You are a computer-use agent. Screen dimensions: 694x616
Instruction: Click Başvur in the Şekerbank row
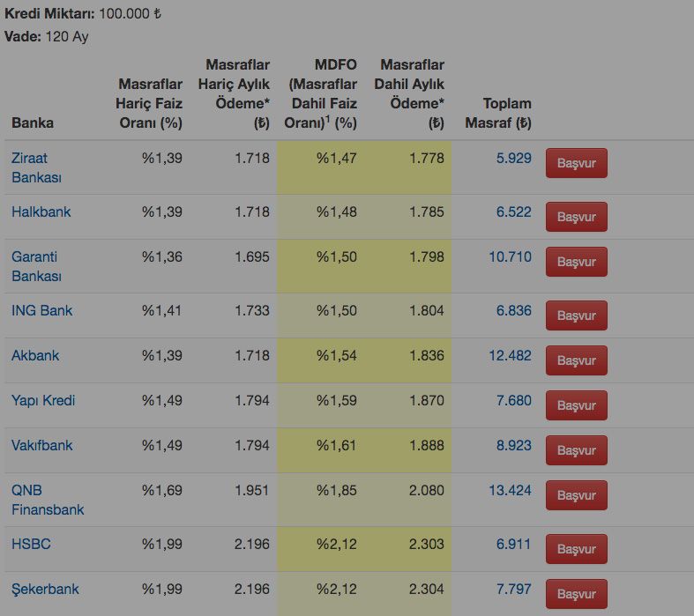(576, 594)
